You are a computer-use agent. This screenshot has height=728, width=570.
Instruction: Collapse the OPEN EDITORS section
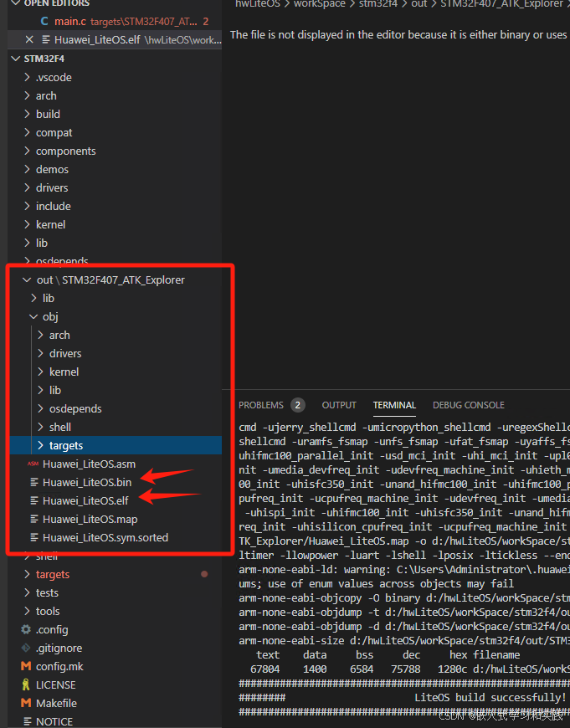[x=16, y=3]
